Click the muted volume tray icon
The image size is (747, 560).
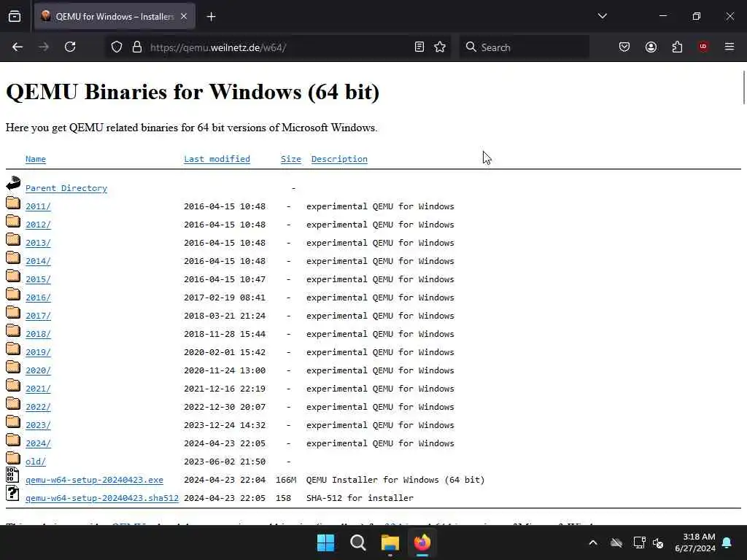click(659, 542)
